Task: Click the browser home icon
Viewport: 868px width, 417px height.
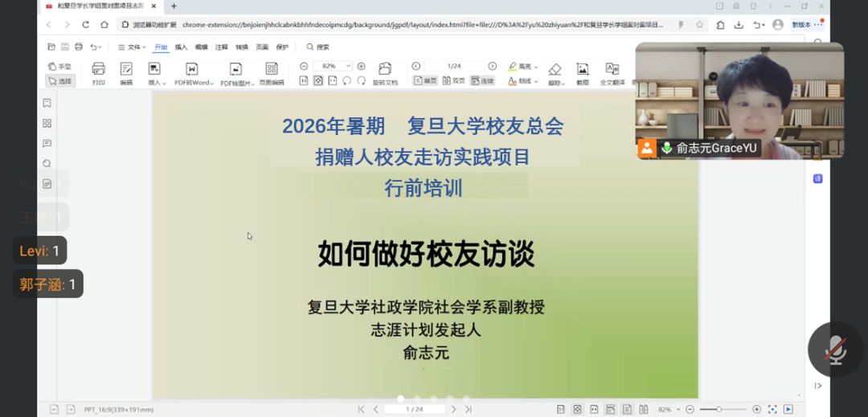Action: tap(104, 24)
